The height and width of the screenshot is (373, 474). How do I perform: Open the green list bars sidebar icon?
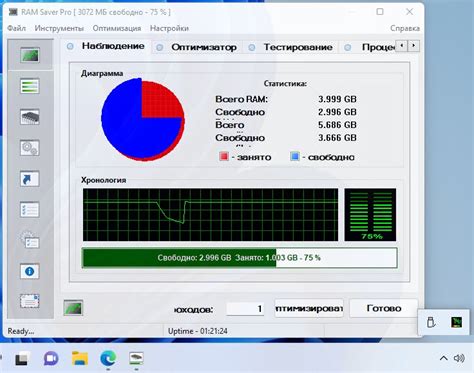coord(30,86)
